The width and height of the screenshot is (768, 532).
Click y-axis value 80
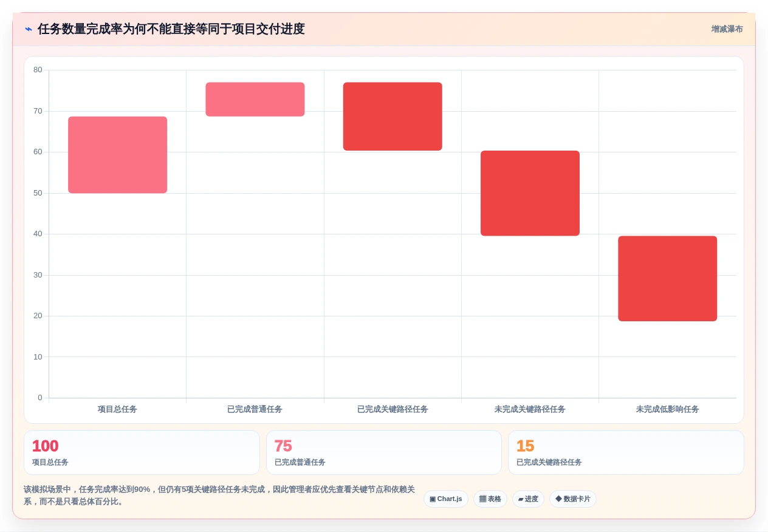point(38,70)
